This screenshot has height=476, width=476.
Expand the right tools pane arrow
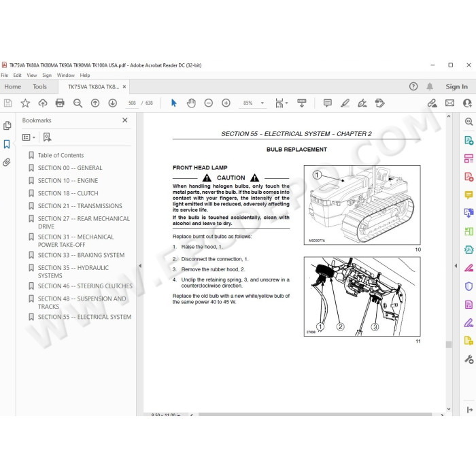point(456,266)
